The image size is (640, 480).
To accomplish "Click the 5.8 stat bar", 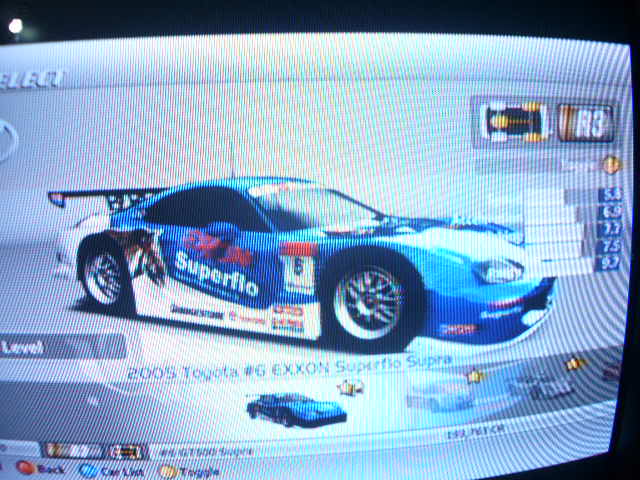I will coord(608,195).
